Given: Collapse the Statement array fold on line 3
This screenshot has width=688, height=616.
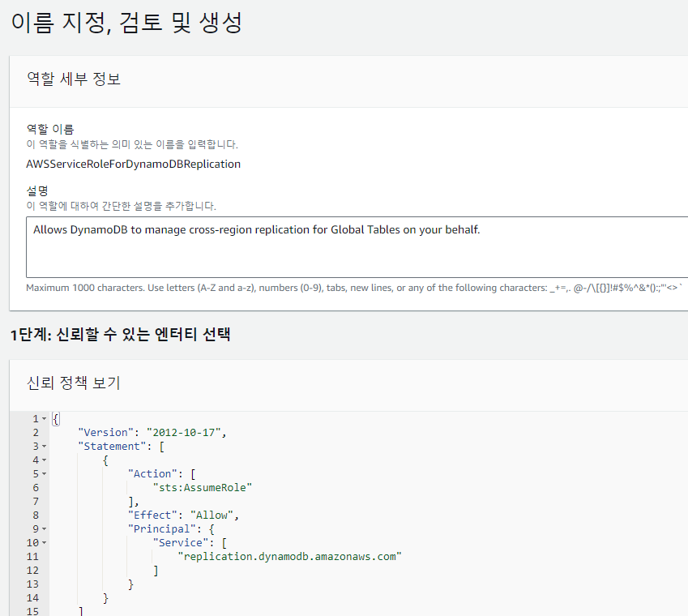Looking at the screenshot, I should [44, 447].
